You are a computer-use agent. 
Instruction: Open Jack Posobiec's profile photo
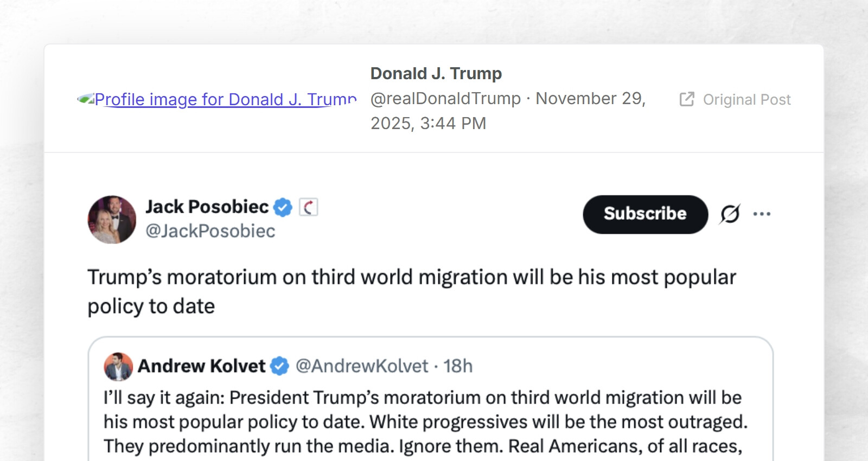coord(112,220)
